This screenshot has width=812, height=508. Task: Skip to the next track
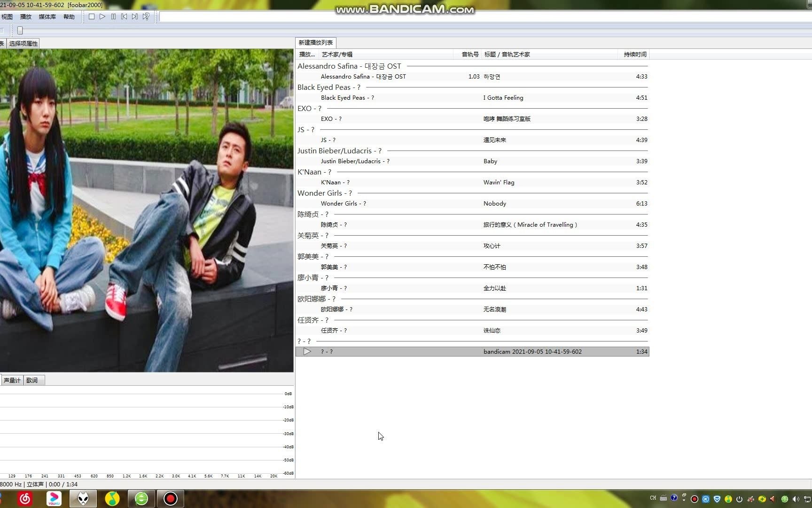point(135,16)
